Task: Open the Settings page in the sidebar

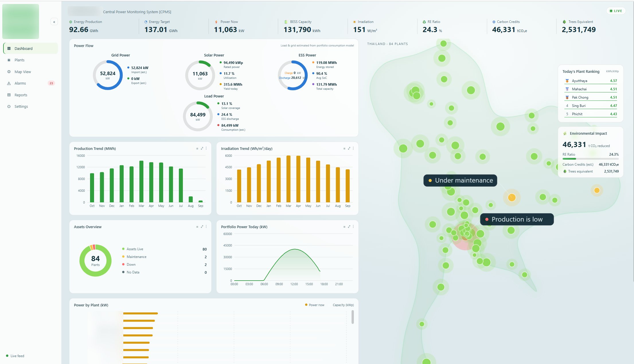Action: click(x=31, y=106)
